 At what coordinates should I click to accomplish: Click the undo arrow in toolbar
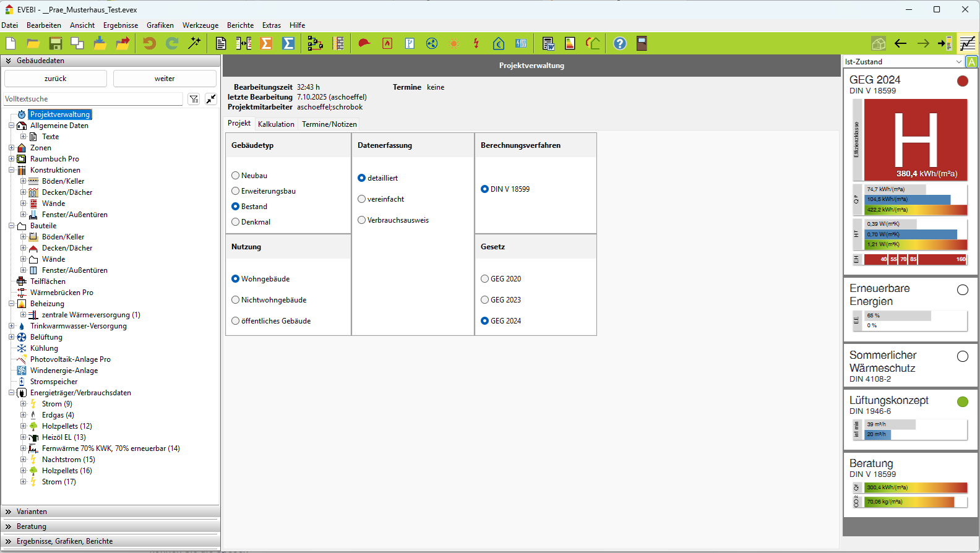coord(149,43)
